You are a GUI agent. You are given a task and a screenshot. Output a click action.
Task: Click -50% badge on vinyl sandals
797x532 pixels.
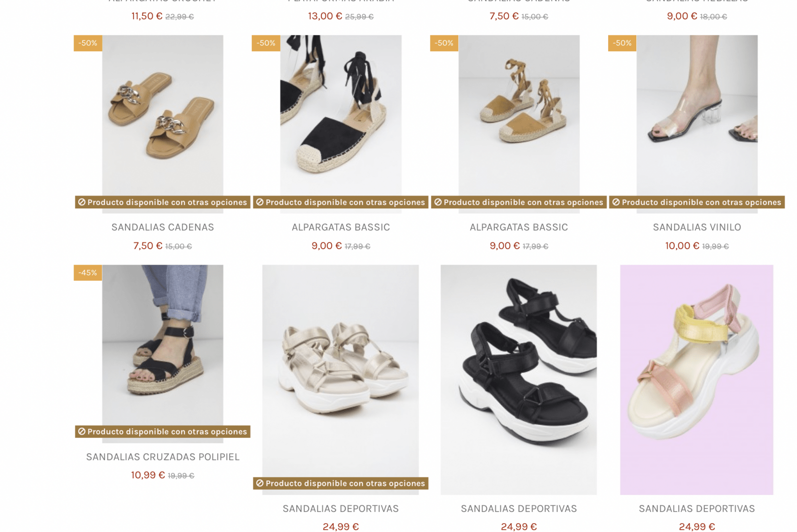pyautogui.click(x=622, y=43)
